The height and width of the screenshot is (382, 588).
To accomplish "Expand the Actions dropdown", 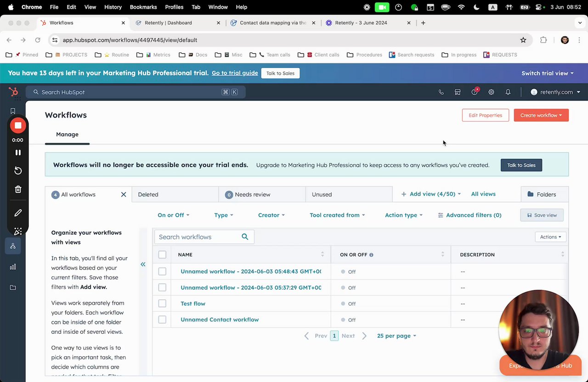I will 550,237.
